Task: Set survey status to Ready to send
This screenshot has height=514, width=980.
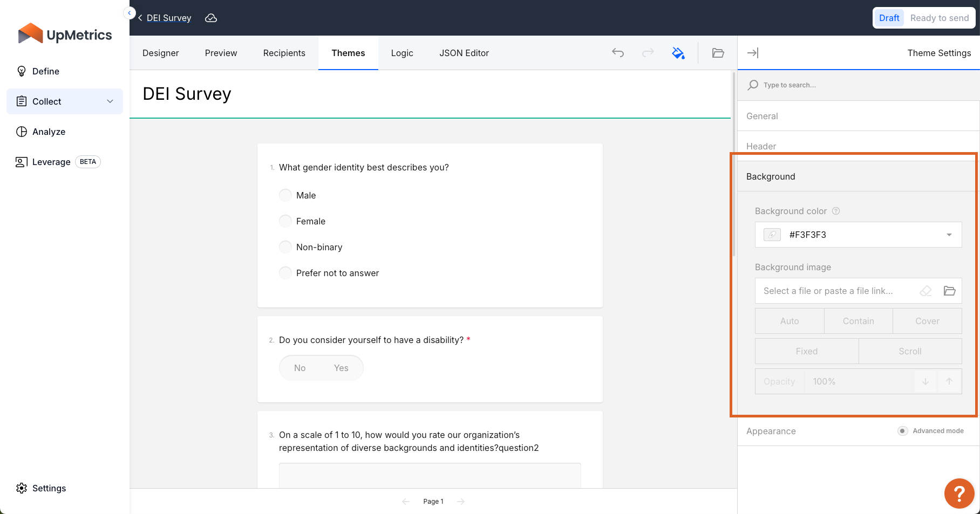Action: [x=939, y=18]
